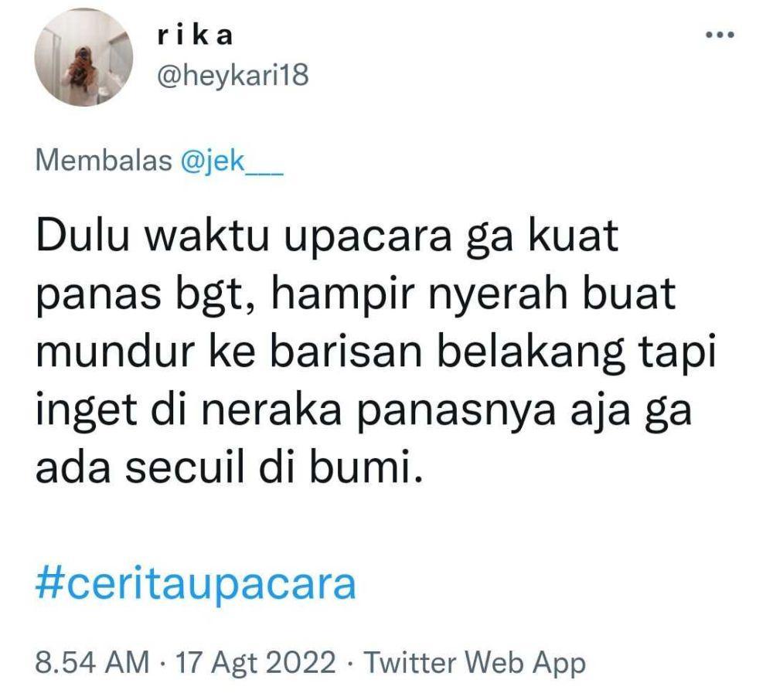Open the three-dot more options menu
This screenshot has width=773, height=700.
pyautogui.click(x=720, y=35)
